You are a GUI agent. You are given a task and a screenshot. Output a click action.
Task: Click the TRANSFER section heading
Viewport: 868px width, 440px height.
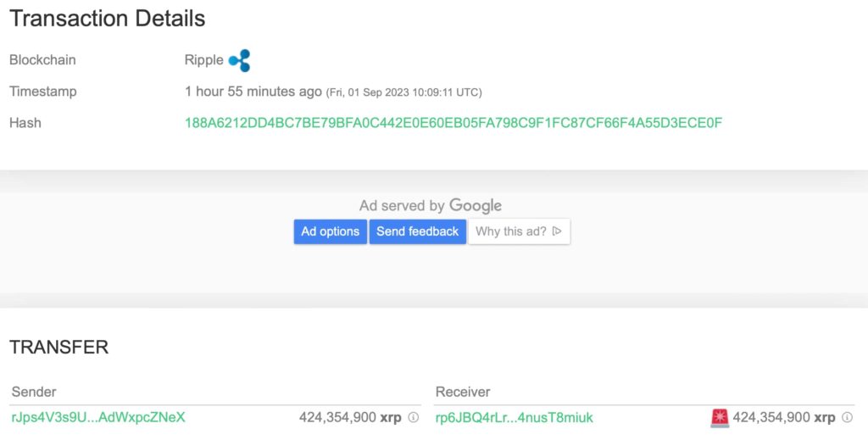[x=58, y=347]
